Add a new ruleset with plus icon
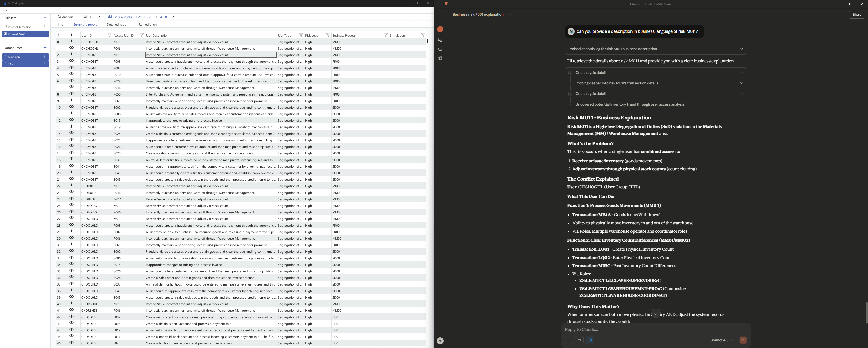This screenshot has width=868, height=348. click(x=45, y=18)
